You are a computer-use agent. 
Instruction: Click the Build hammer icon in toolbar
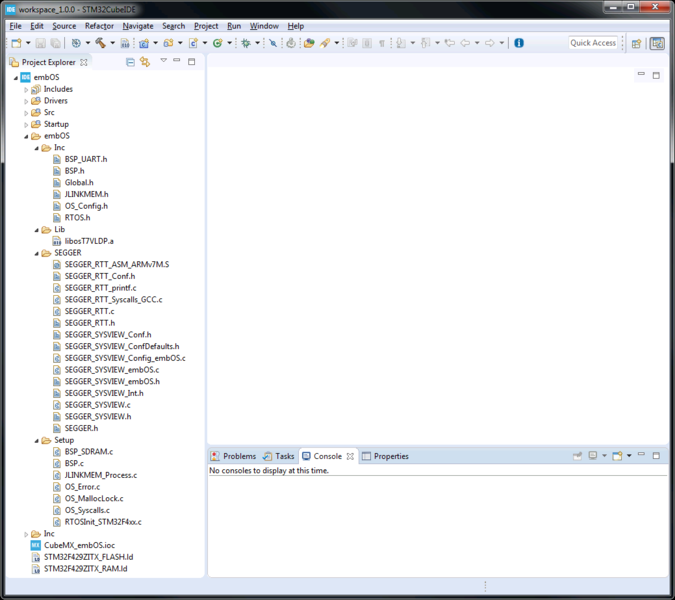[x=100, y=43]
